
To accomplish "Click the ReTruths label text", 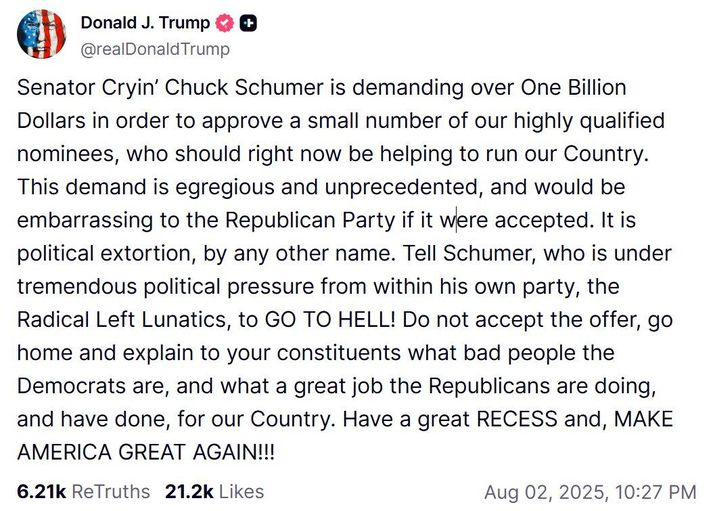I will [111, 491].
